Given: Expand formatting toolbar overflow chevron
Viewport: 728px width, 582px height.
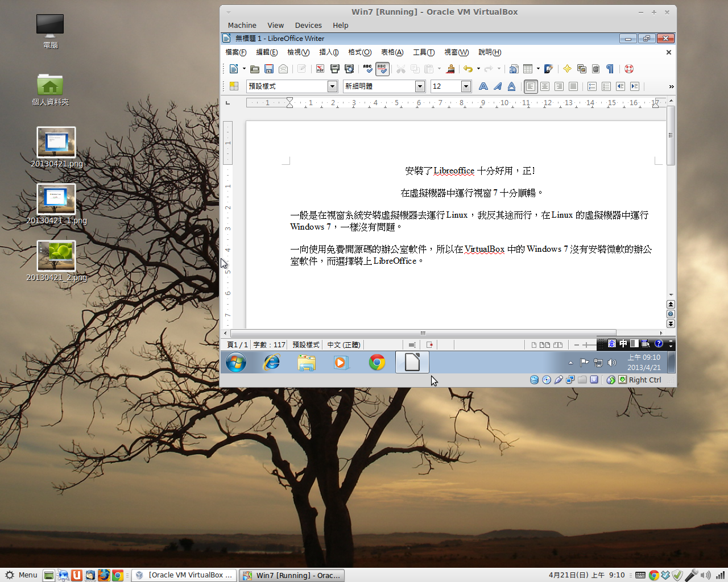Looking at the screenshot, I should (671, 86).
